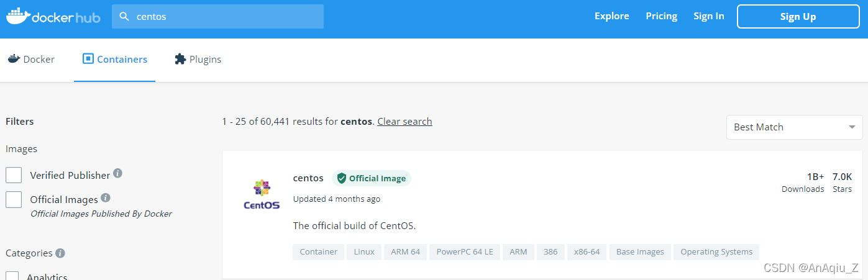Screen dimensions: 868x280
Task: Switch to the Containers tab
Action: coord(115,60)
